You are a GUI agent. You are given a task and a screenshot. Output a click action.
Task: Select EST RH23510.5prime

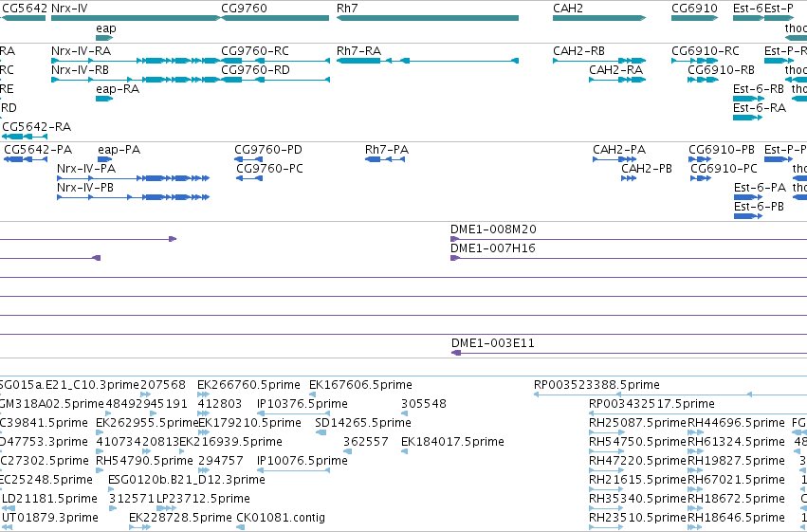click(x=606, y=527)
